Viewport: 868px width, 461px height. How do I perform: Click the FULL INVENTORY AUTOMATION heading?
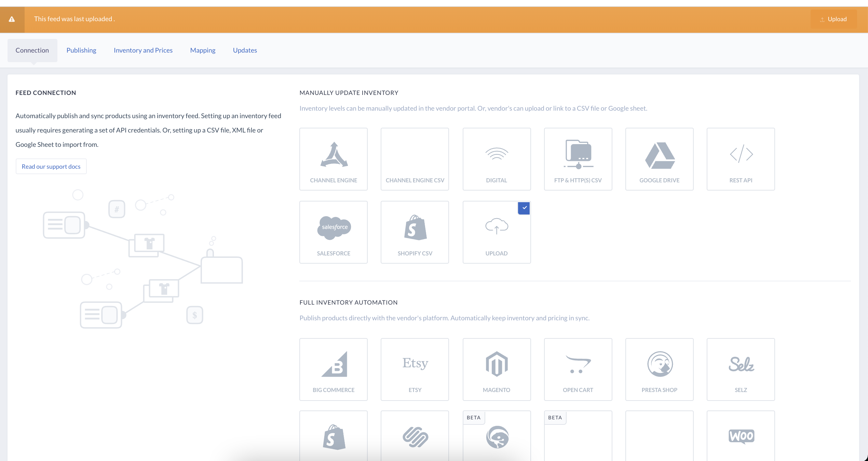point(349,302)
